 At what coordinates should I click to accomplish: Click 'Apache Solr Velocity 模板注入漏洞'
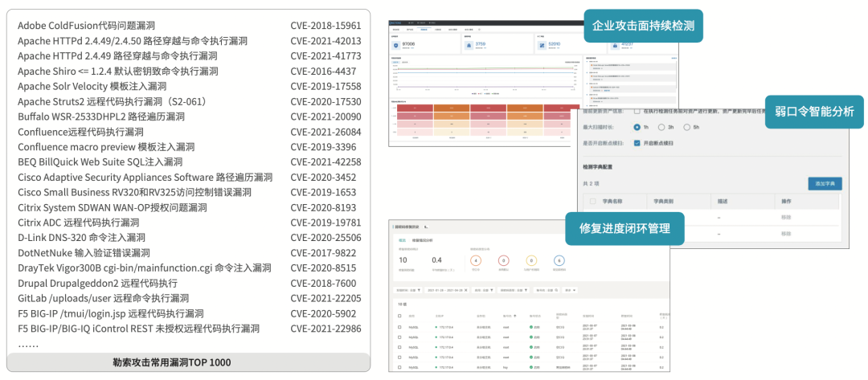[92, 86]
